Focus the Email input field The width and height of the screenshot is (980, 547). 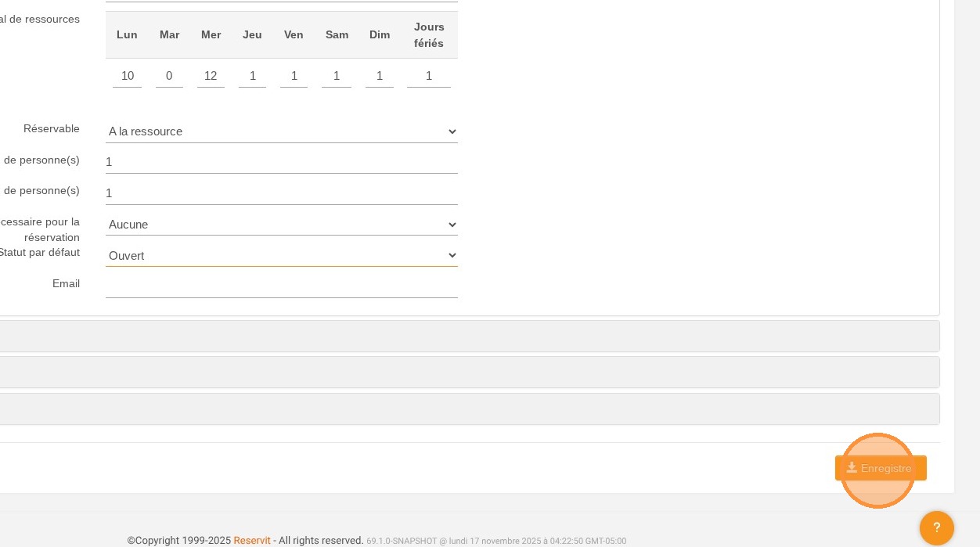282,286
